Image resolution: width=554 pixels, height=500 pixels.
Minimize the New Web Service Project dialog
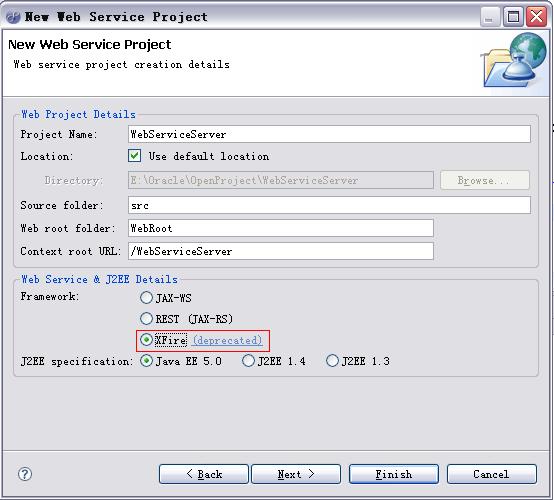490,17
